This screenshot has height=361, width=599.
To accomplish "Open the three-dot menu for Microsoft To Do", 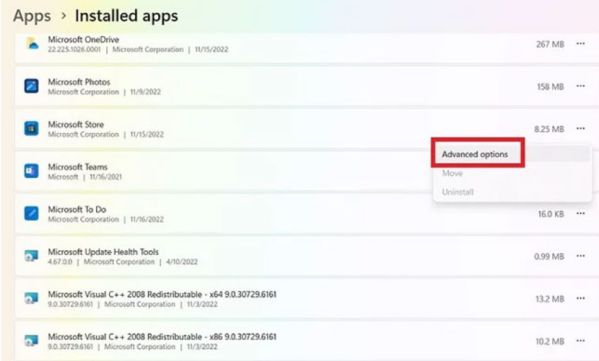I will tap(581, 213).
